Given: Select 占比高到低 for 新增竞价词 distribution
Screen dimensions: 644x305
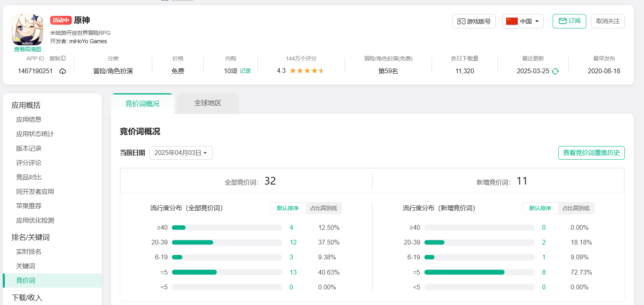Looking at the screenshot, I should click(x=576, y=208).
